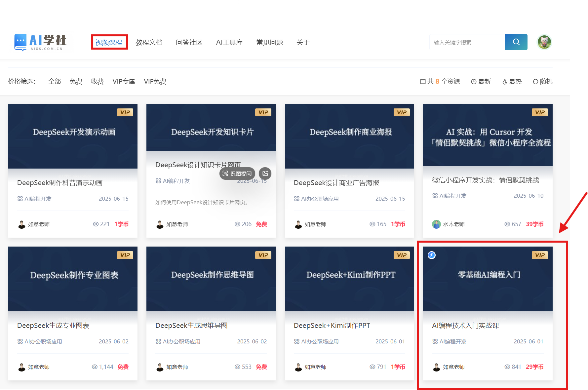Focus the 输入关键字搜索 search field
Viewport: 588px width, 390px height.
tap(467, 42)
